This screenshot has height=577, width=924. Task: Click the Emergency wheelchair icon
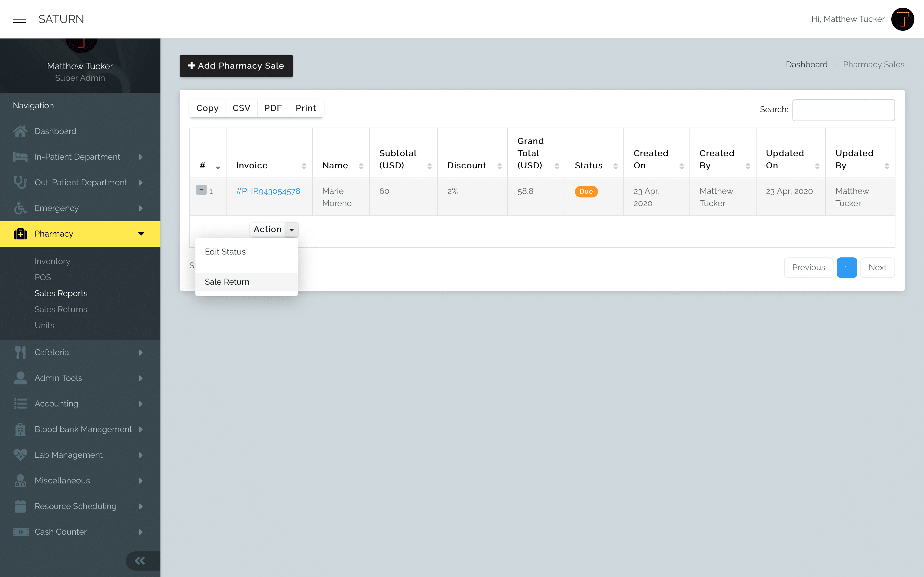click(20, 208)
